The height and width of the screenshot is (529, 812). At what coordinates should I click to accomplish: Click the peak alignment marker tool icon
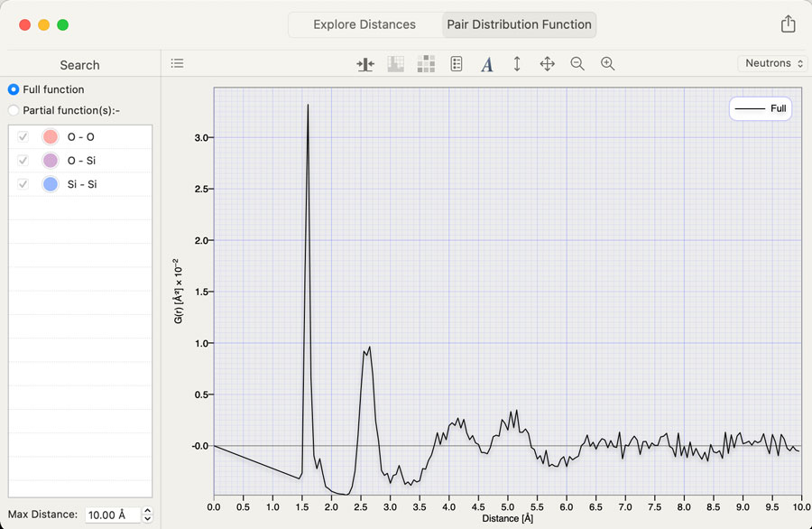365,64
